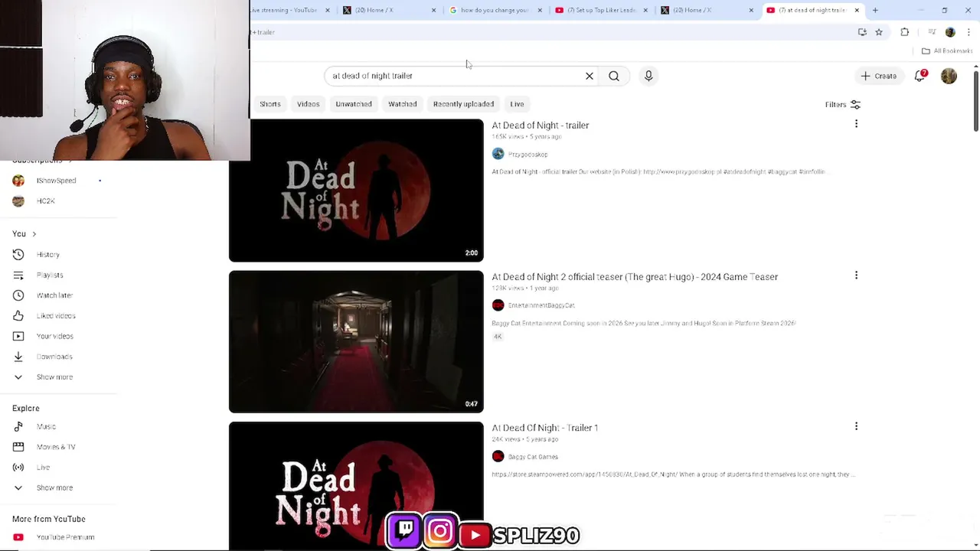Viewport: 980px width, 551px height.
Task: Open Watch later in the sidebar
Action: 54,295
